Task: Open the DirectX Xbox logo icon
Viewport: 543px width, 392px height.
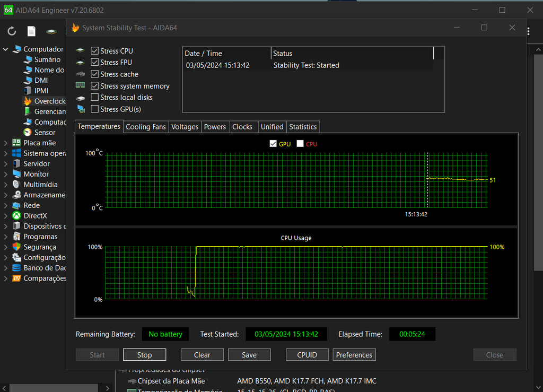Action: pos(16,216)
